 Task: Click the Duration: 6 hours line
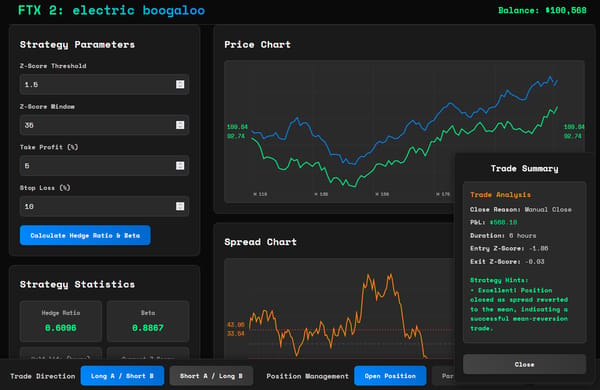pos(503,236)
